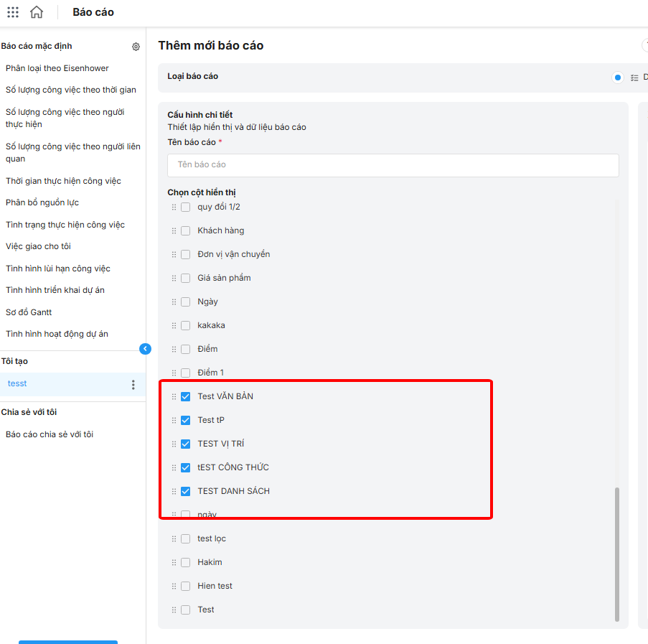Screen dimensions: 648x644
Task: Click drag handle beside Giá sản phẩm
Action: (174, 278)
